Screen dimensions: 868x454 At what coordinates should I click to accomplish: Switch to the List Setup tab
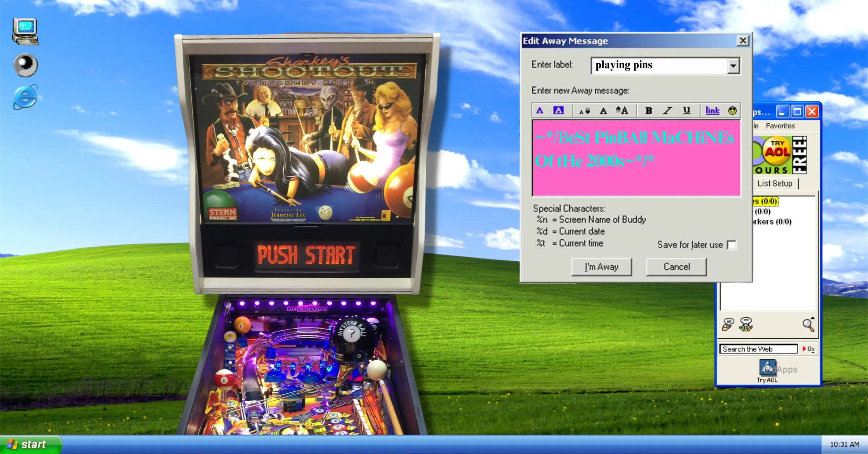pyautogui.click(x=775, y=183)
